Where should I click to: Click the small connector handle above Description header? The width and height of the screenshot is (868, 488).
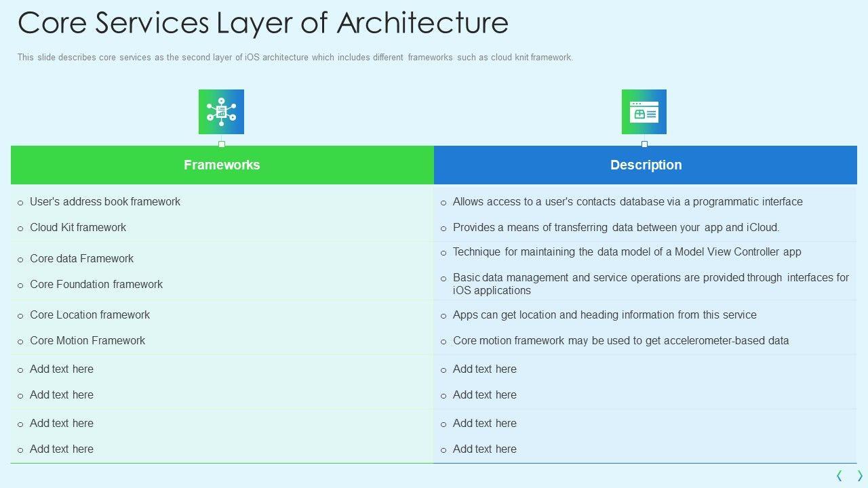(x=644, y=144)
